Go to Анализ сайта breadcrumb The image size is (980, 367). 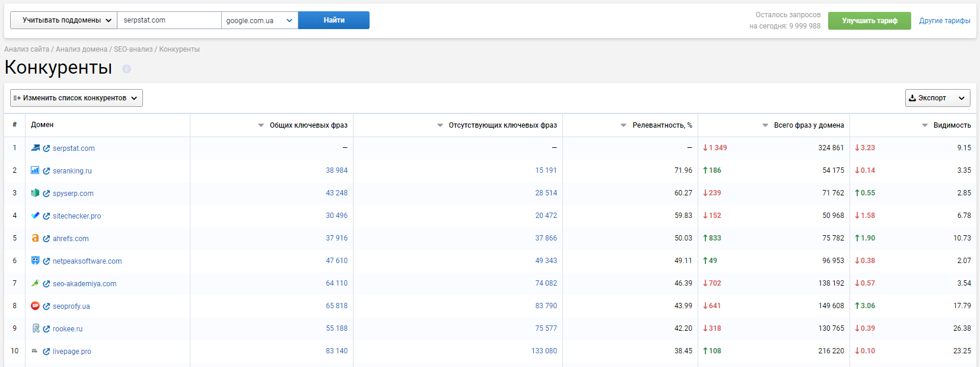click(x=27, y=49)
